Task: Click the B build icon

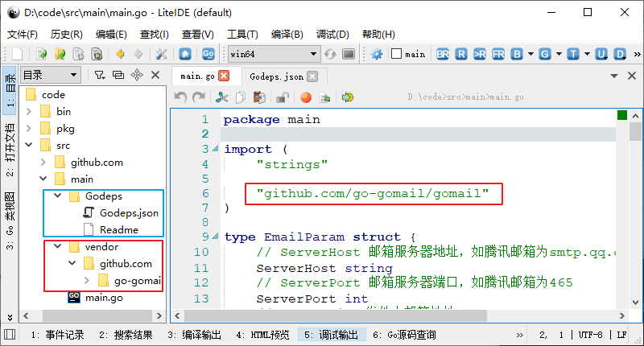Action: click(x=517, y=54)
